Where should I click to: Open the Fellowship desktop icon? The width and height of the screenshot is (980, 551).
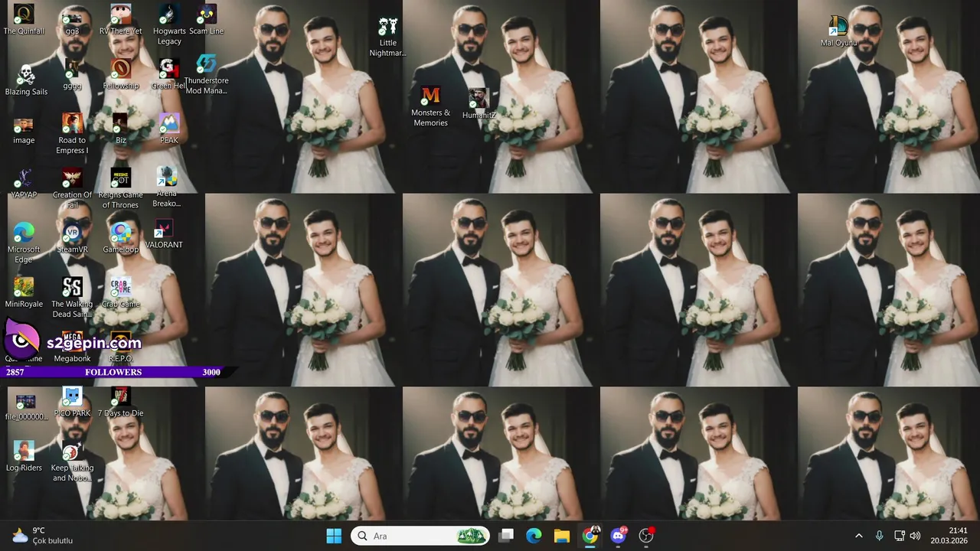pyautogui.click(x=121, y=74)
